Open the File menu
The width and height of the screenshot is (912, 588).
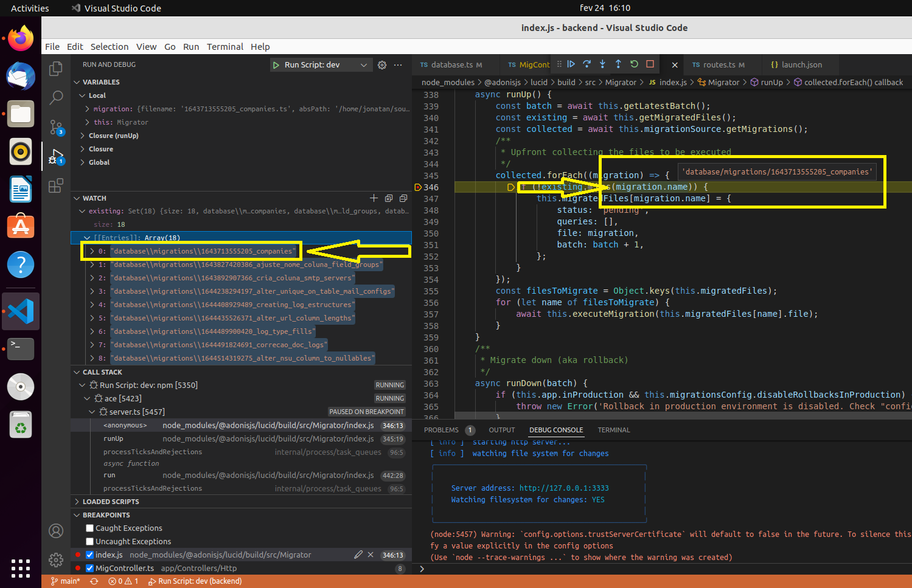52,47
